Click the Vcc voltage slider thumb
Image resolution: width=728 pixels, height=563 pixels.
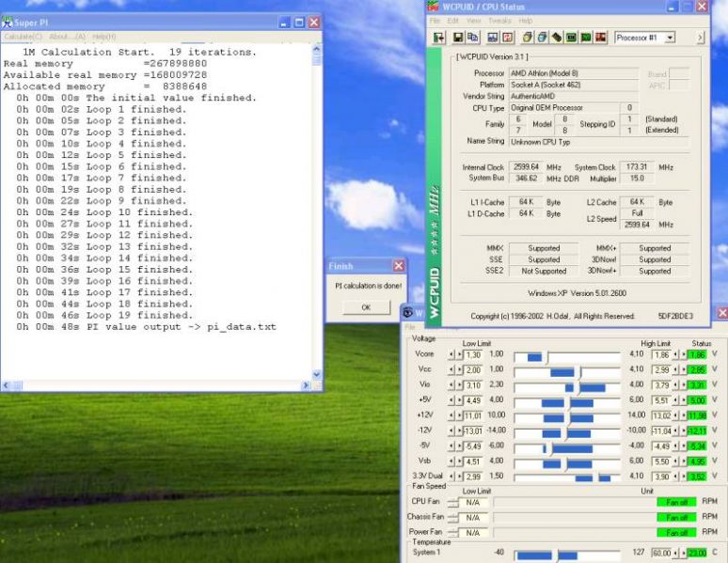coord(580,372)
